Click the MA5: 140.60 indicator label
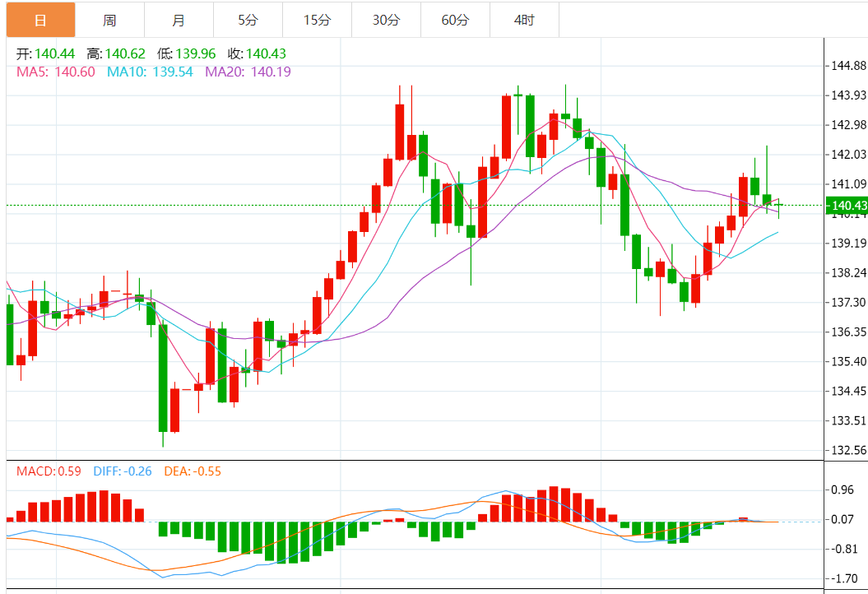868x594 pixels. [56, 72]
